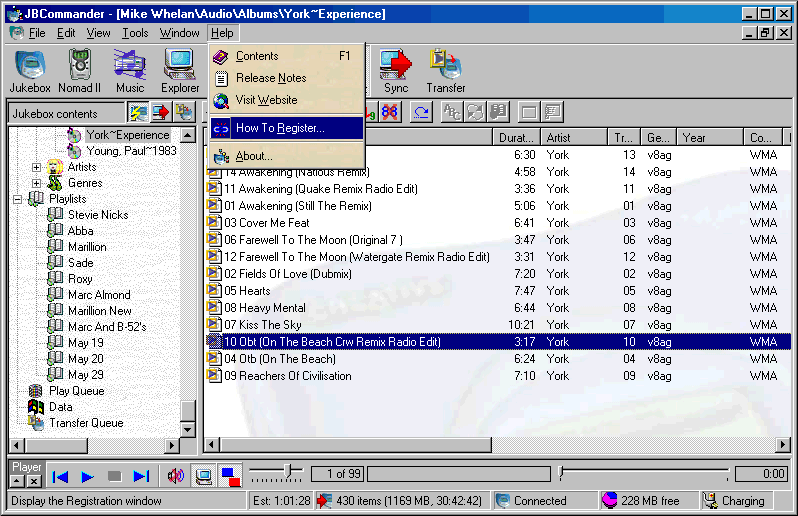This screenshot has width=798, height=516.
Task: Launch the Explorer toolbar icon
Action: point(180,71)
